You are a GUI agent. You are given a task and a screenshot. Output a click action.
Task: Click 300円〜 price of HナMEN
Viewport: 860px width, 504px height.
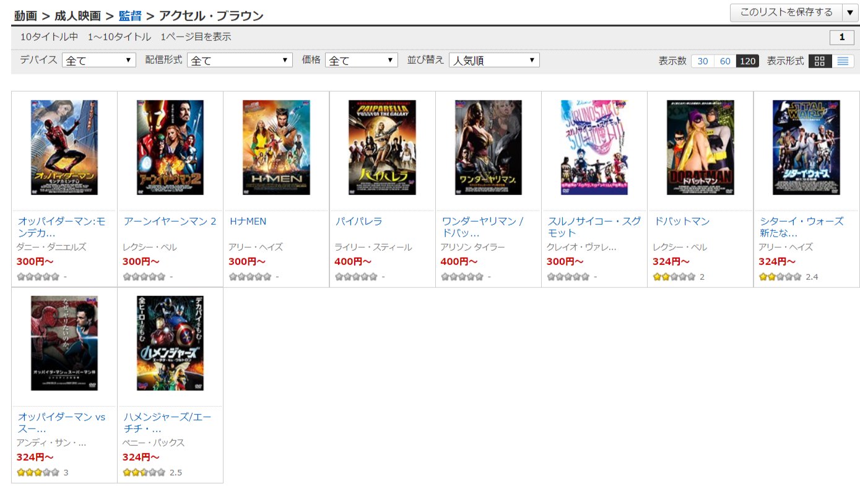tap(247, 261)
